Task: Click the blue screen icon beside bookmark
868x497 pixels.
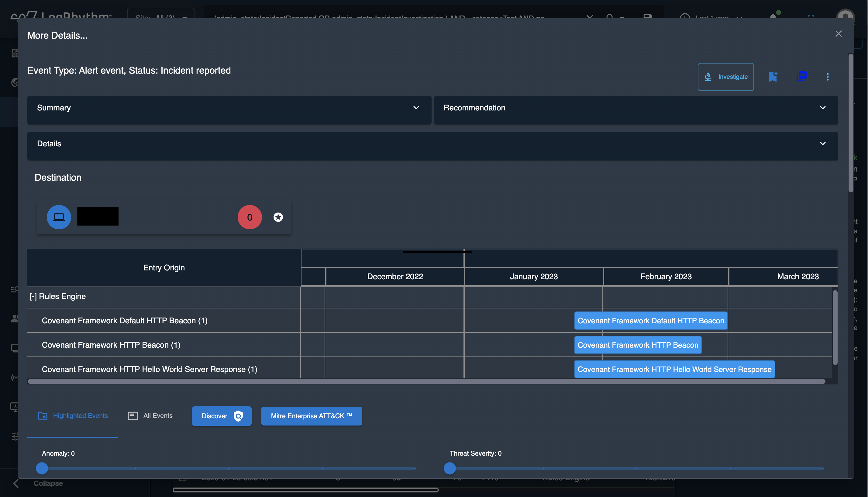Action: tap(802, 76)
